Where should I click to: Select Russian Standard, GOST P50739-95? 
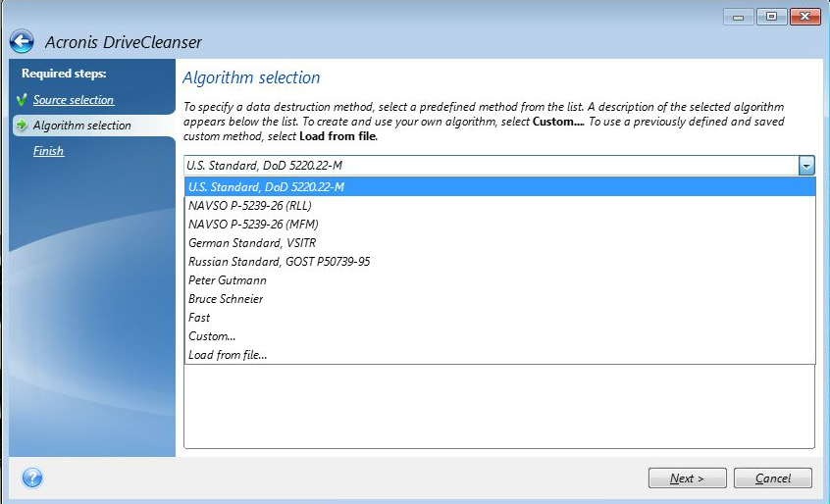(x=500, y=261)
